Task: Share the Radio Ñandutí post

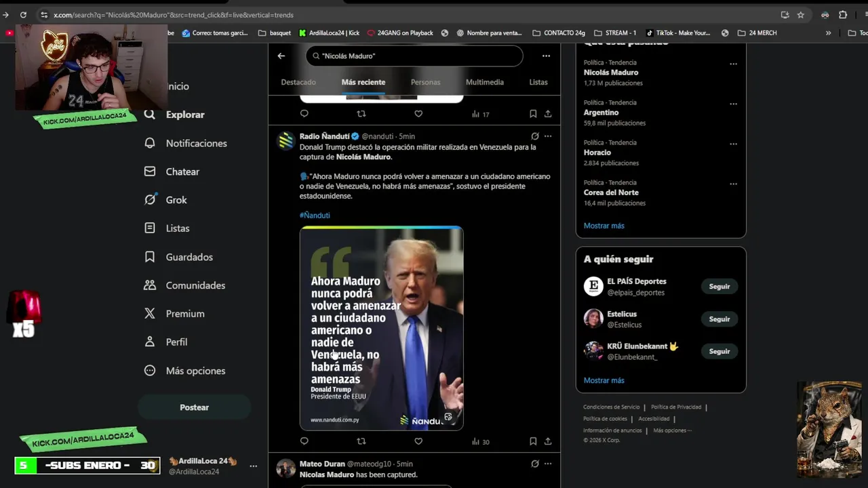Action: point(548,441)
